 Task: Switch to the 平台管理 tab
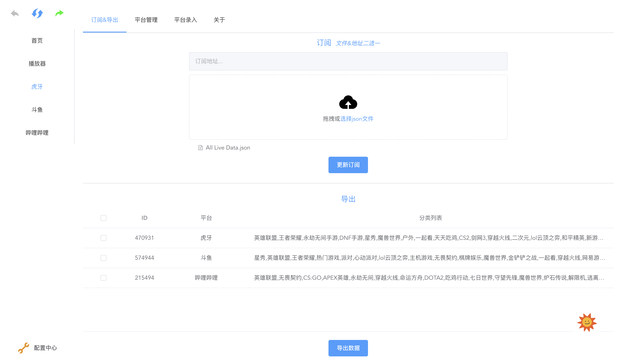click(146, 20)
